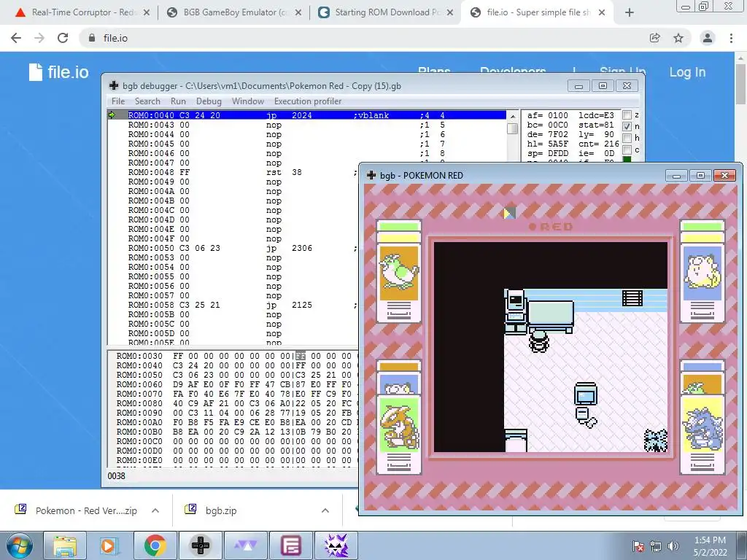Close the Starting ROM Download tab
The image size is (747, 560).
[449, 13]
